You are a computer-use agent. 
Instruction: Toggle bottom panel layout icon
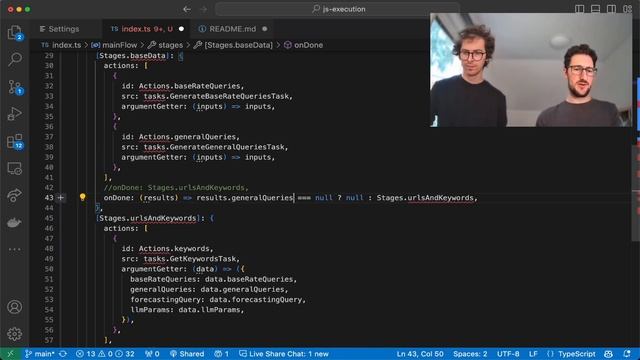click(x=595, y=9)
